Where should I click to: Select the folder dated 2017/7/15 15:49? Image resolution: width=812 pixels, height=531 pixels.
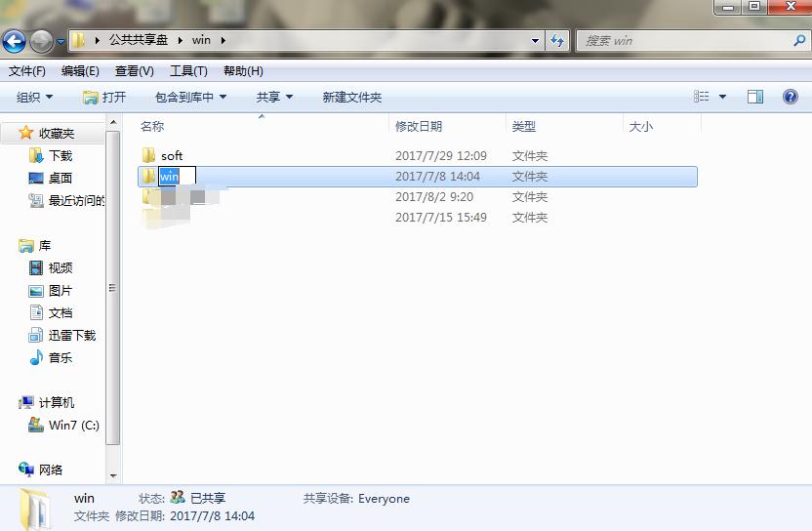tap(417, 217)
